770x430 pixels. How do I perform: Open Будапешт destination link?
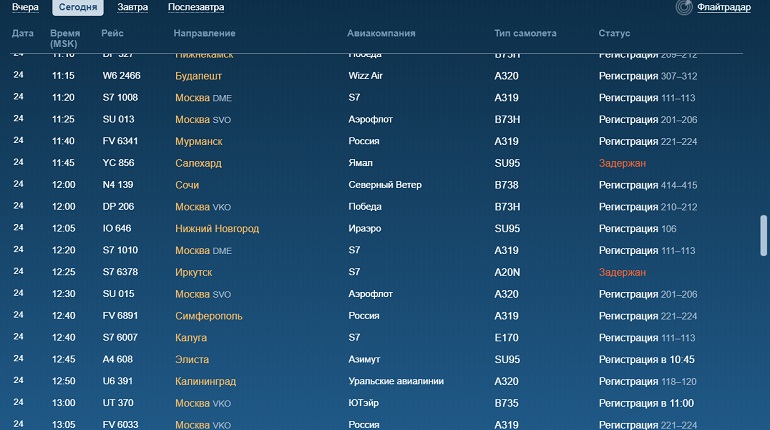click(198, 76)
